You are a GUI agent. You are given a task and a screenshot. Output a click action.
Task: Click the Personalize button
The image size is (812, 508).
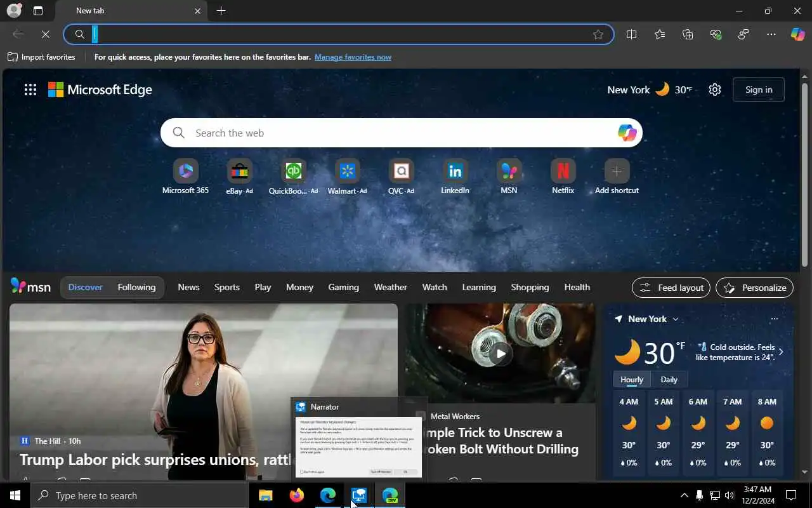(754, 288)
